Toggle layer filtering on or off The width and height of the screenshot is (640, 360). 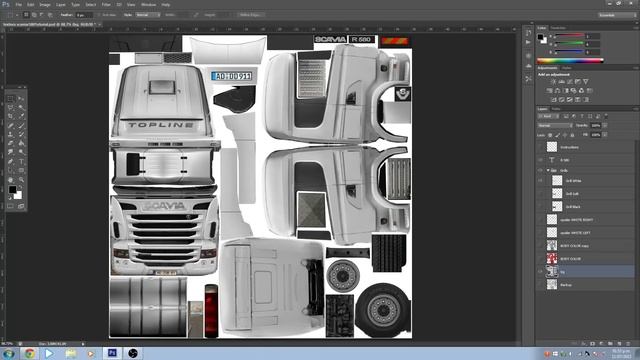point(606,116)
